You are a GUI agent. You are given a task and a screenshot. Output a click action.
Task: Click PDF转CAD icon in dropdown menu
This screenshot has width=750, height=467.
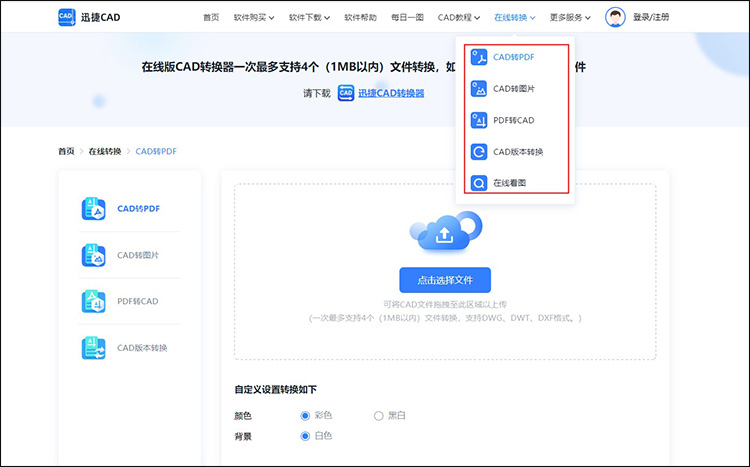click(479, 120)
